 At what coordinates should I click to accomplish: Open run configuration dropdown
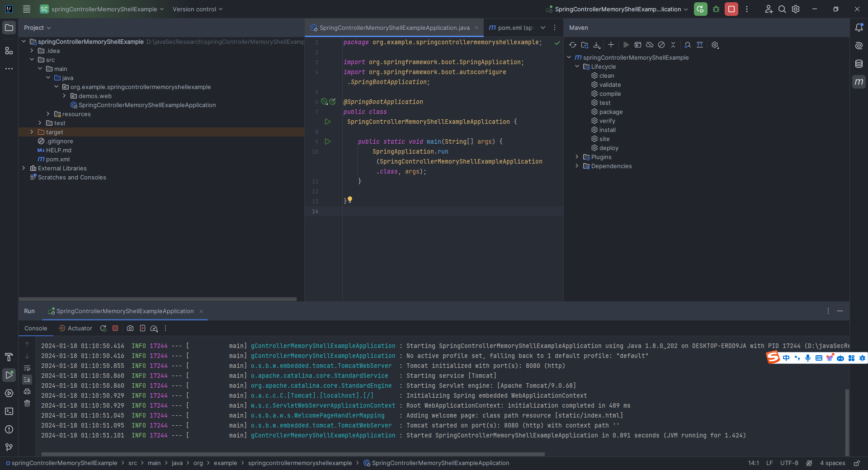[617, 9]
